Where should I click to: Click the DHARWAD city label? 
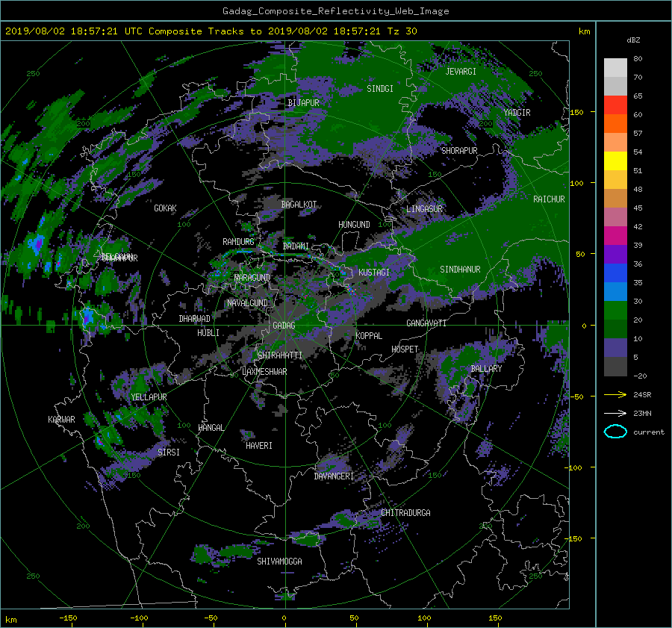[194, 319]
